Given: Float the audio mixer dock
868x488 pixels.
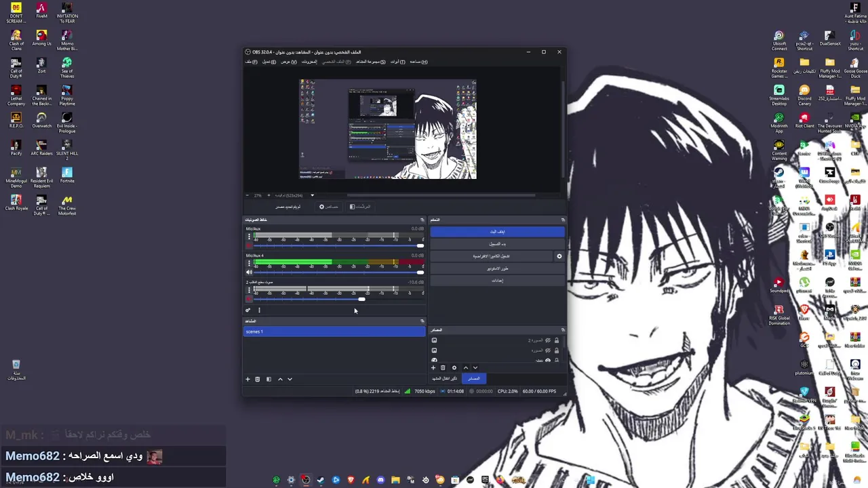Looking at the screenshot, I should [x=422, y=220].
